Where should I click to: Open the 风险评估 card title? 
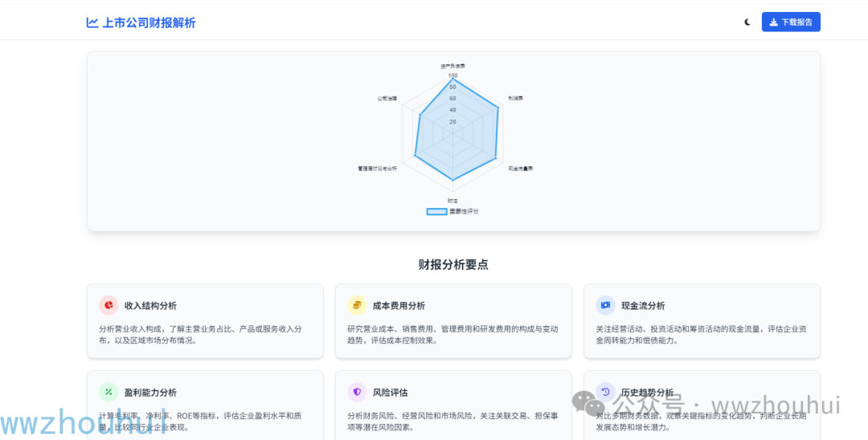pos(391,393)
